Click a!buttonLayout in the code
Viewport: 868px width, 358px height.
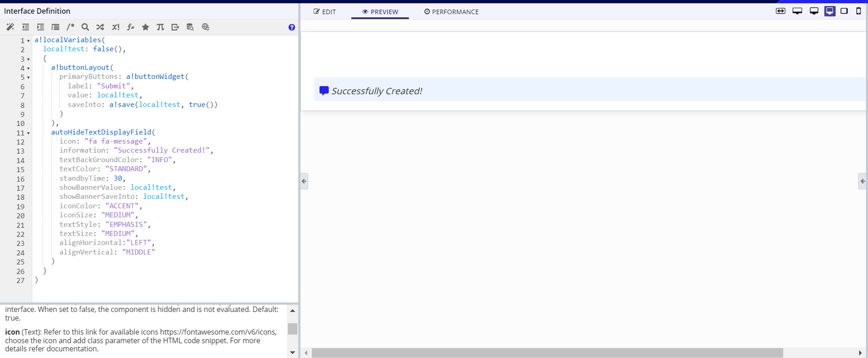(x=80, y=67)
